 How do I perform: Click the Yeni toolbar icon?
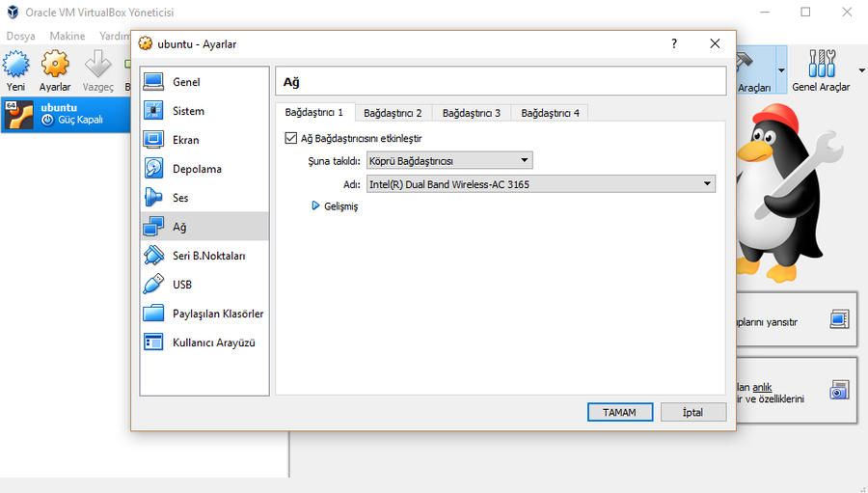(15, 69)
